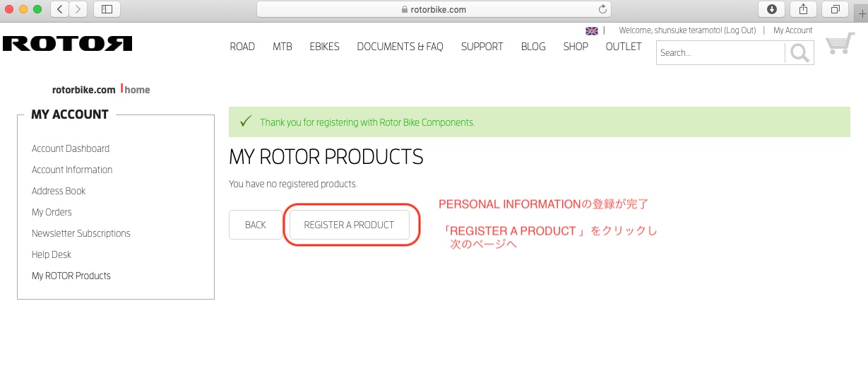Toggle the Safari sidebar
Viewport: 868px width, 371px height.
pyautogui.click(x=107, y=9)
